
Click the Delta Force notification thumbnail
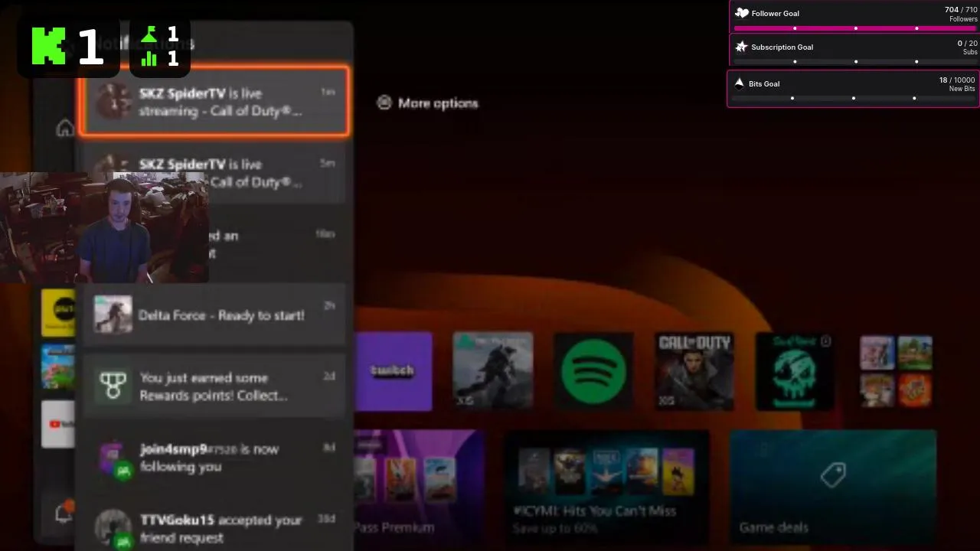[113, 315]
